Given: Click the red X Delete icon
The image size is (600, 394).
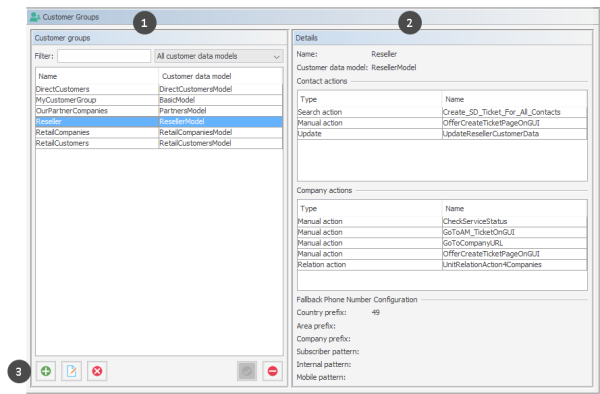Looking at the screenshot, I should click(x=97, y=371).
